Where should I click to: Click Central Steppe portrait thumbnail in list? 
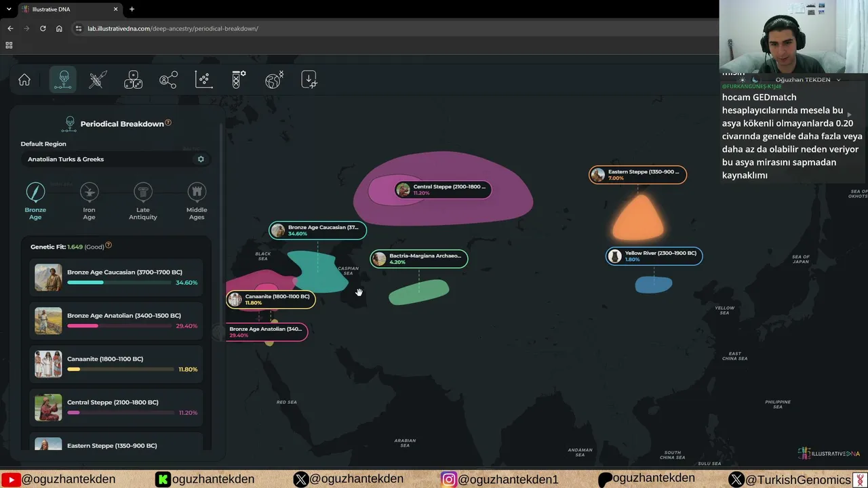point(48,408)
